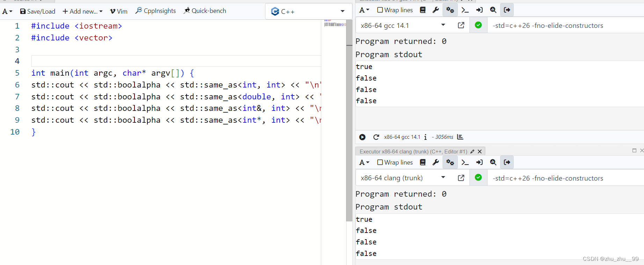Toggle execution output icon in gcc executor
Viewport: 644px width, 265px height.
[507, 10]
